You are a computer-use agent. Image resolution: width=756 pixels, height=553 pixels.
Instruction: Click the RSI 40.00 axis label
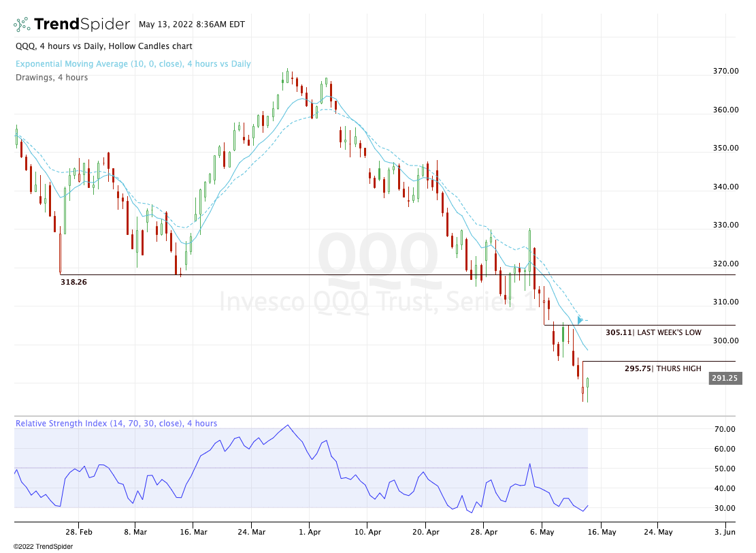725,488
